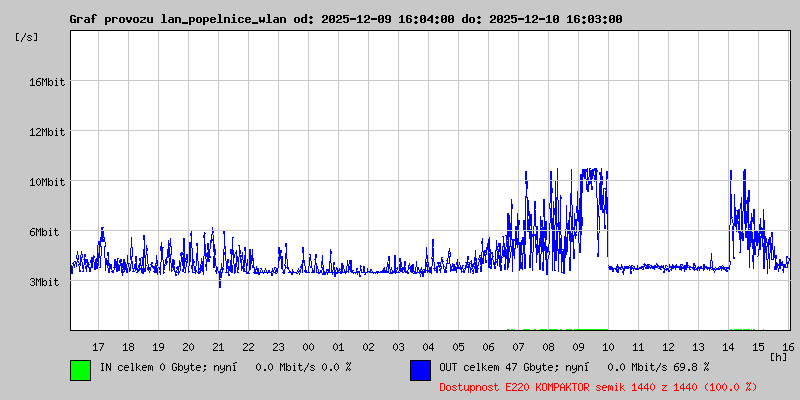This screenshot has width=800, height=400.
Task: Click the blue OUT legend swatch
Action: pos(420,370)
